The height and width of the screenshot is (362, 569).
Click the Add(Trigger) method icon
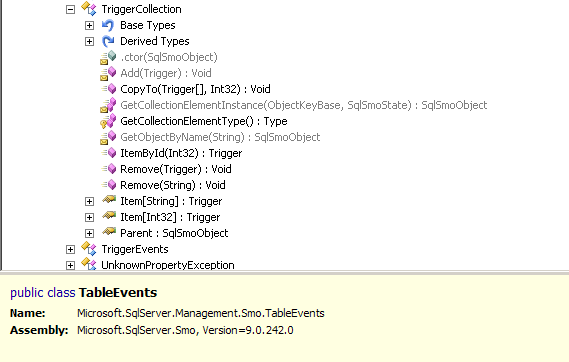[108, 73]
